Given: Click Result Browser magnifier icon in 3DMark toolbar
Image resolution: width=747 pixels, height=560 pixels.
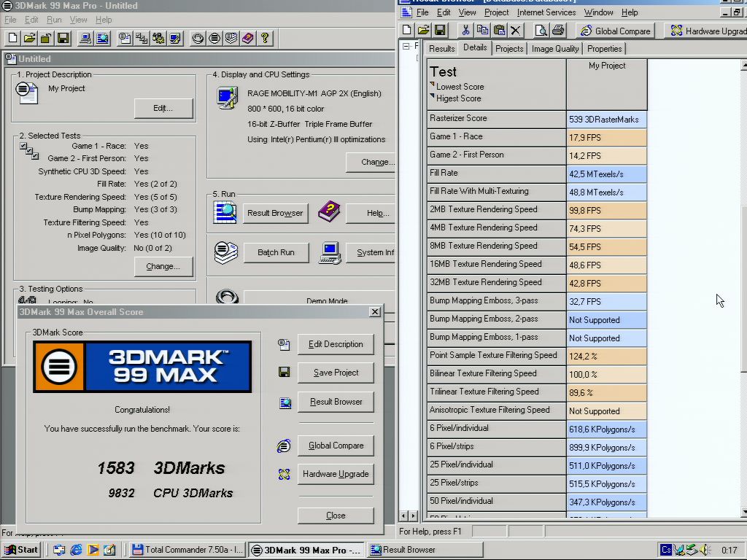Looking at the screenshot, I should [x=102, y=38].
